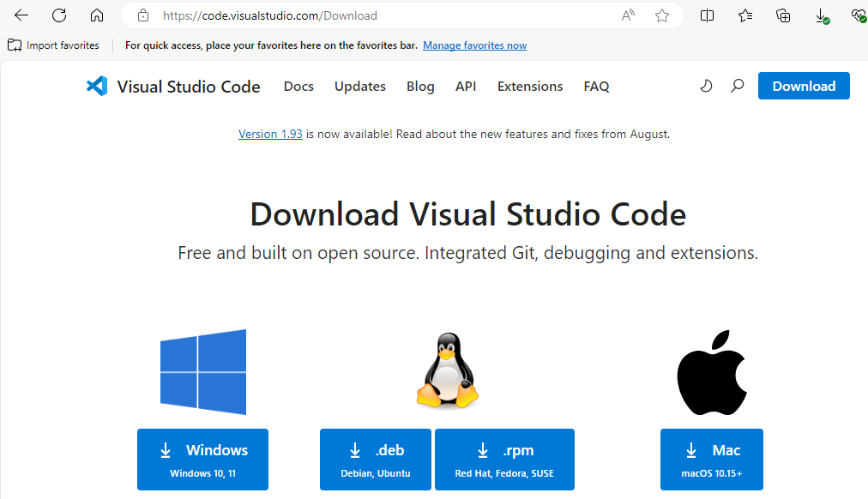Toggle the dark theme moon icon
The width and height of the screenshot is (868, 499).
706,86
